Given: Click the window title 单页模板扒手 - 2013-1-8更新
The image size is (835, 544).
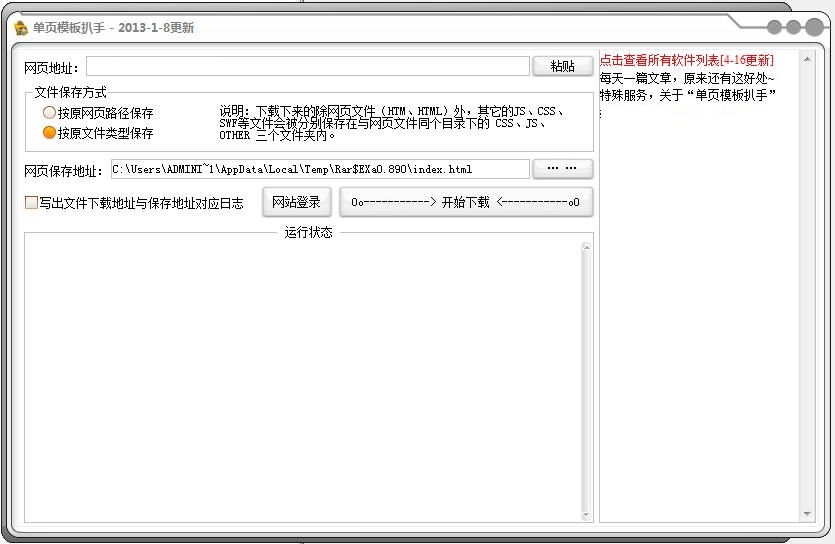Looking at the screenshot, I should (x=113, y=28).
